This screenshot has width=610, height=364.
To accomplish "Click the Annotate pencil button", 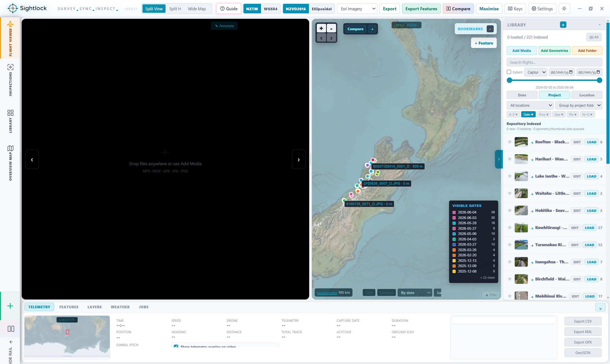I will pyautogui.click(x=224, y=26).
